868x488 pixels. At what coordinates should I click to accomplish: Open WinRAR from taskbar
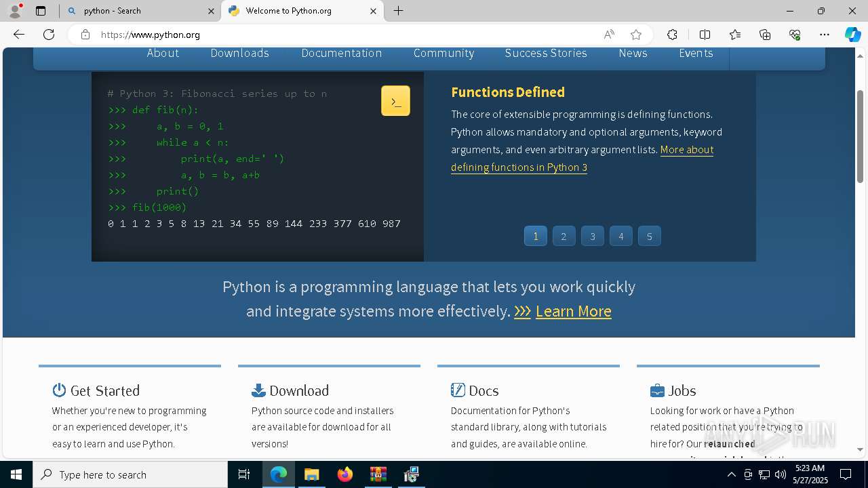point(378,474)
